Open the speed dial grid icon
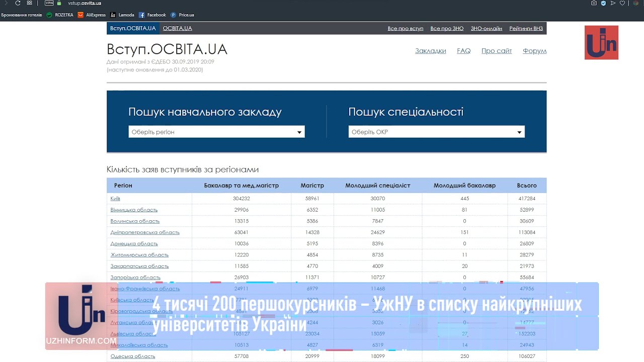 (30, 3)
